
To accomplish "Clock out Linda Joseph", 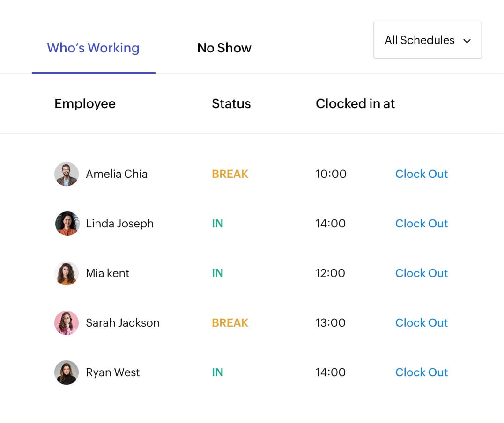I will [x=422, y=224].
